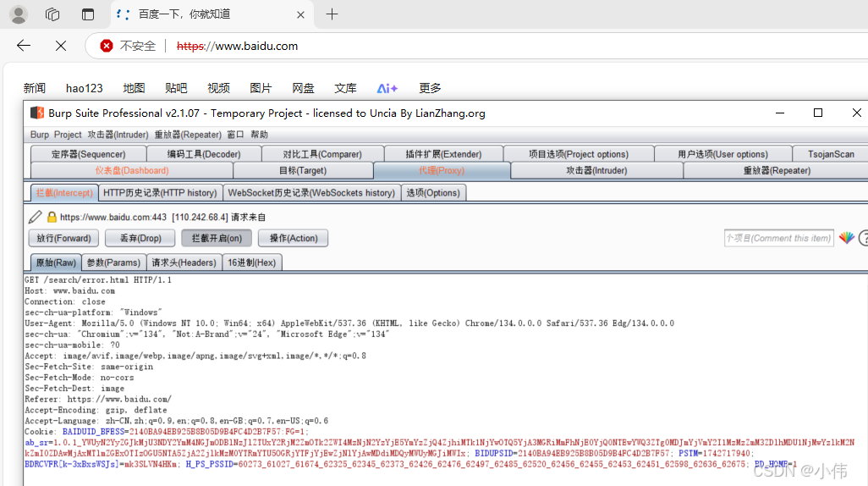Open the Burp menu

(x=39, y=135)
